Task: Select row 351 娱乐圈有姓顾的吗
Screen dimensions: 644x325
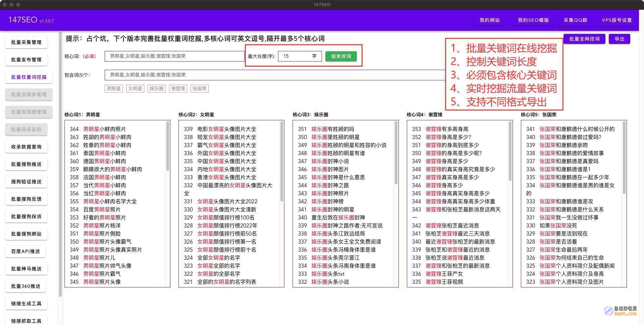Action: pos(326,129)
